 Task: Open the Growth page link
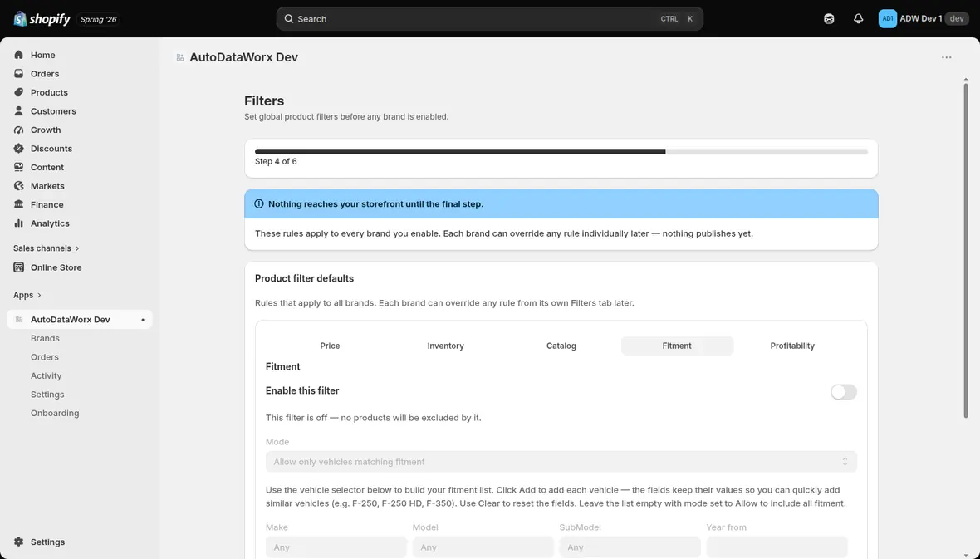(x=46, y=130)
